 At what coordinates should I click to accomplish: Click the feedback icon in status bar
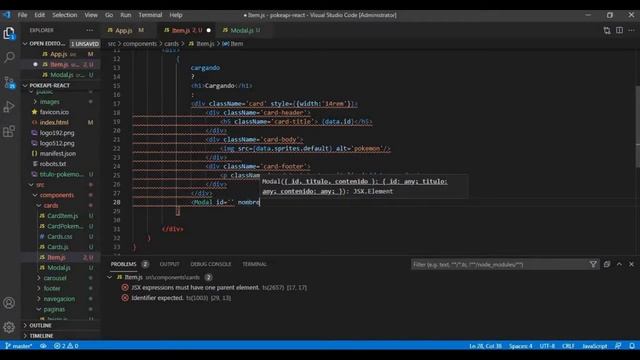pos(618,346)
